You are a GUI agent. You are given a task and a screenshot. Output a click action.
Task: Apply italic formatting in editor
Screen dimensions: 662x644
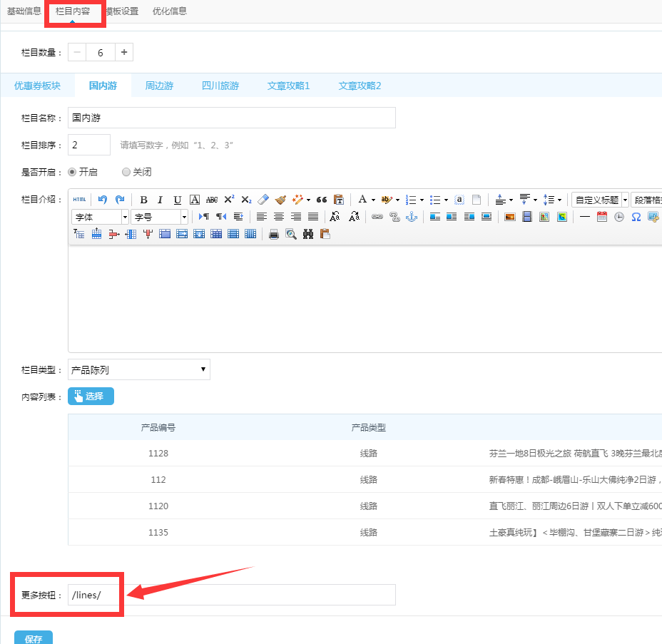tap(161, 200)
